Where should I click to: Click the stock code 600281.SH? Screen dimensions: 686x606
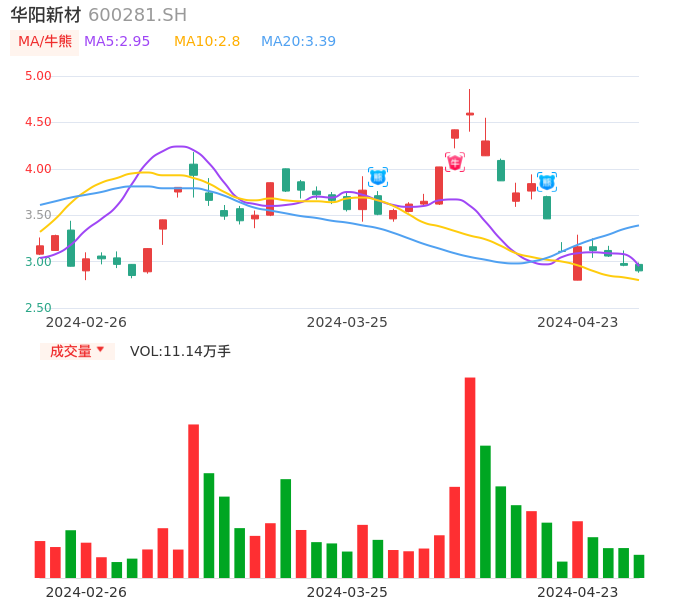tap(137, 15)
